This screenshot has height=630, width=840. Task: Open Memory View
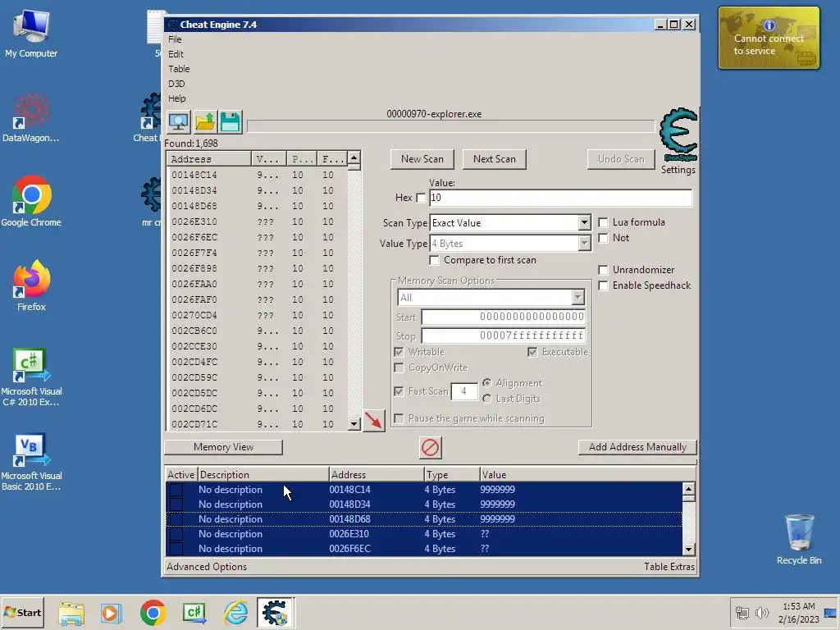click(223, 447)
